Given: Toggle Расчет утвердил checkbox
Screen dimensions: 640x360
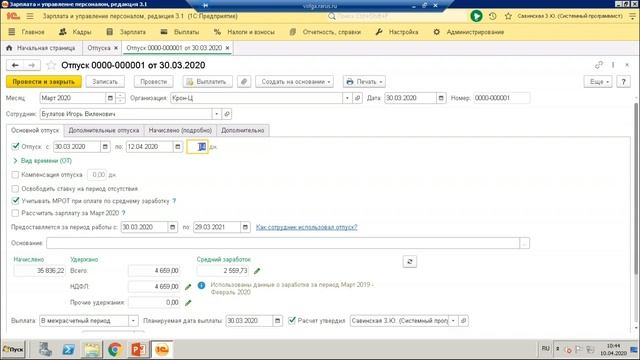Looking at the screenshot, I should point(292,320).
